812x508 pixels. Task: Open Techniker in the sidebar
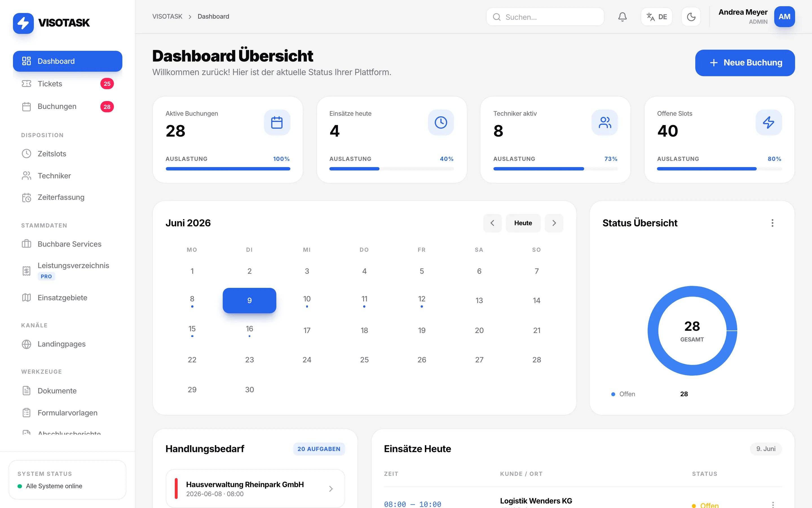click(x=67, y=176)
